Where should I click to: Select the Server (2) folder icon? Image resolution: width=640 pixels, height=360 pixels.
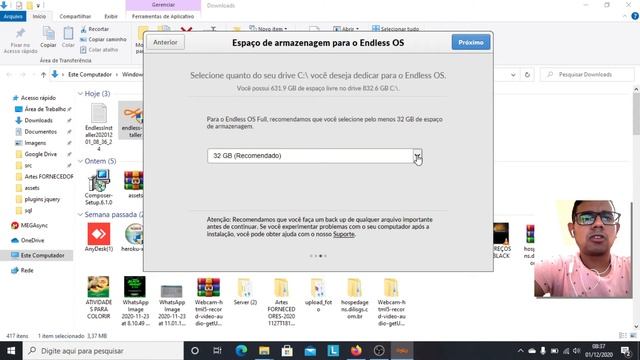coord(245,288)
